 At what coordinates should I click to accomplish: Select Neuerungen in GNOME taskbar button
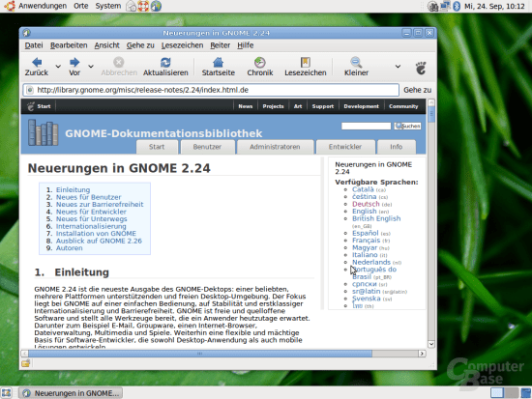click(x=71, y=393)
